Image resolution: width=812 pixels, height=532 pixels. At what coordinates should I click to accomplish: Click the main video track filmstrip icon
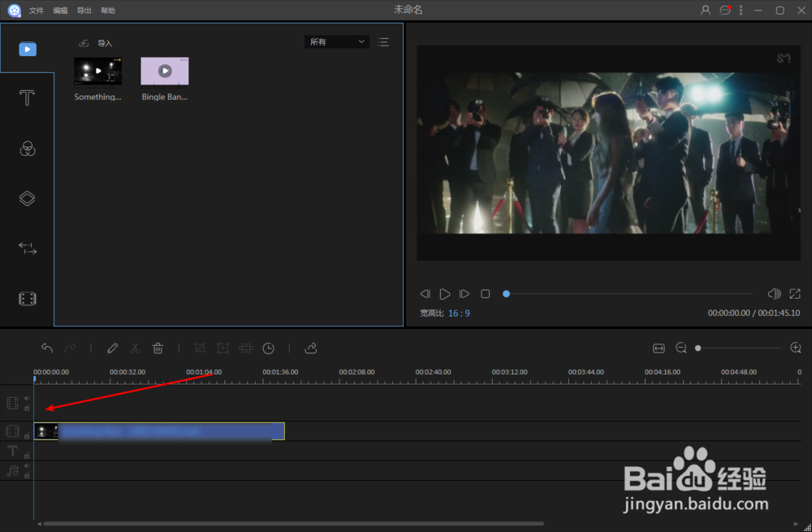coord(12,431)
